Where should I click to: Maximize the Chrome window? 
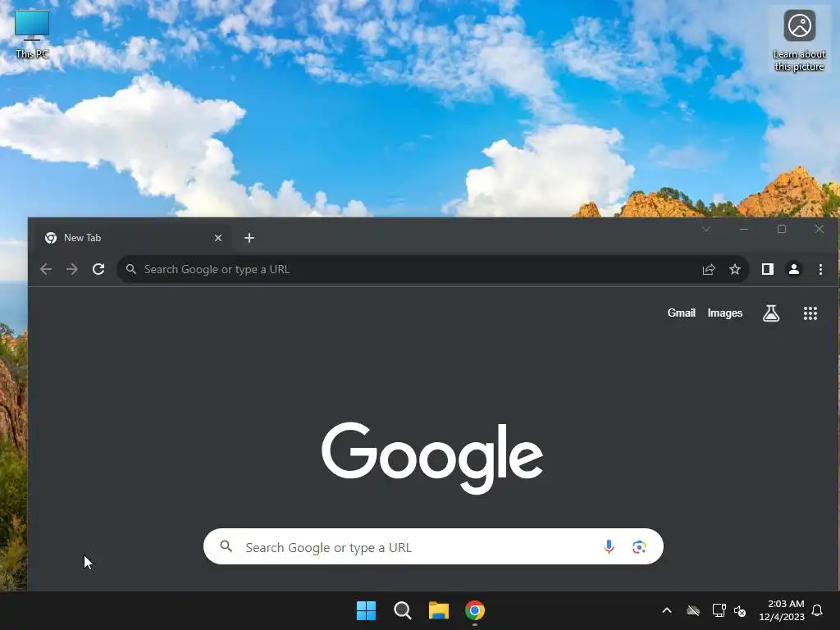(782, 230)
